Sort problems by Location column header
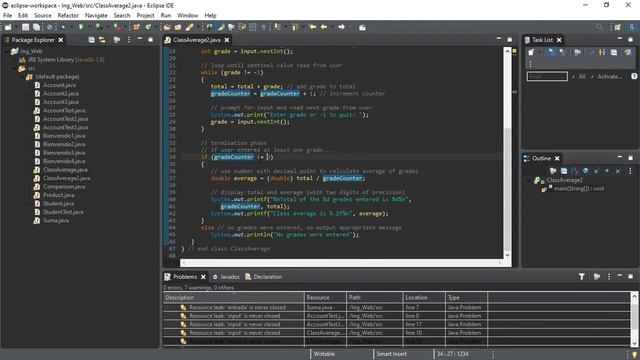This screenshot has height=360, width=640. click(424, 298)
